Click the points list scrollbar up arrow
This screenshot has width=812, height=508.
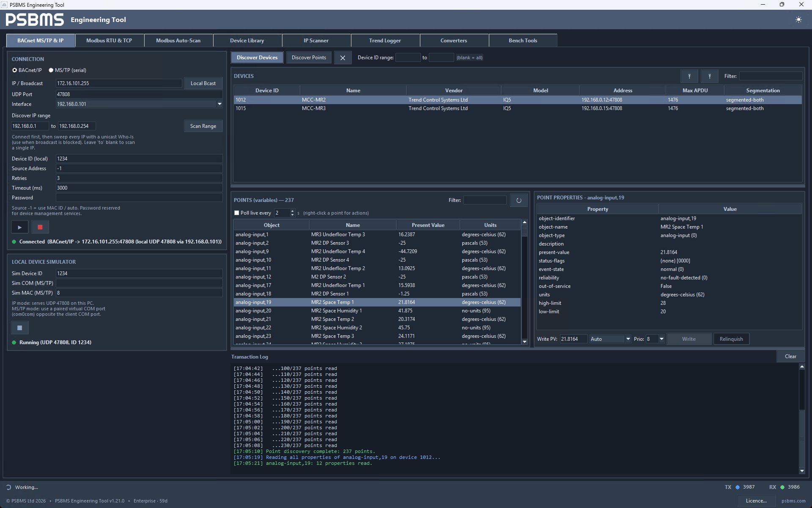(x=524, y=222)
